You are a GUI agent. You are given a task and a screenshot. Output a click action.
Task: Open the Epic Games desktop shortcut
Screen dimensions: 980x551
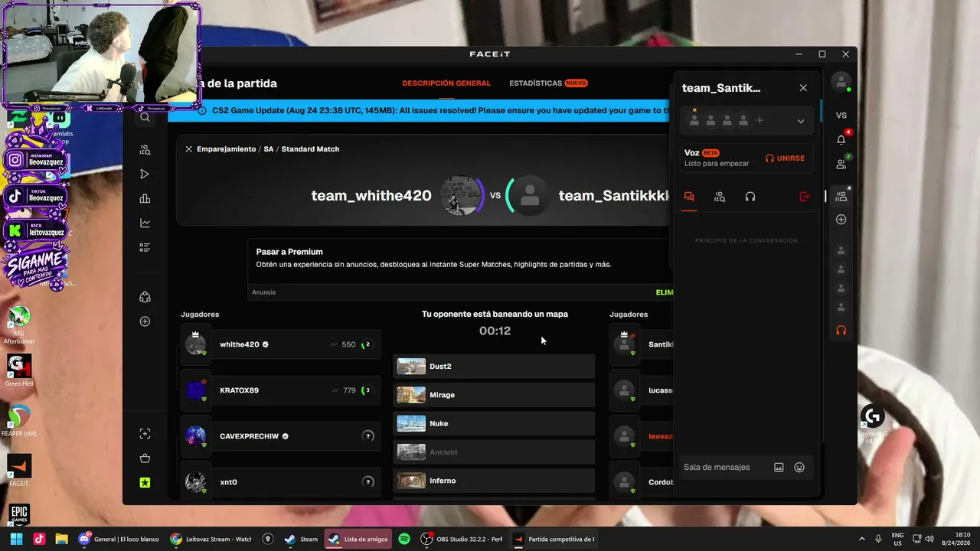(19, 517)
